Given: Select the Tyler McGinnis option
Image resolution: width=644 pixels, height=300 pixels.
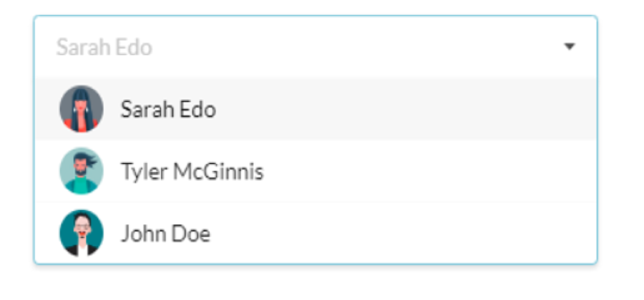Looking at the screenshot, I should 315,171.
